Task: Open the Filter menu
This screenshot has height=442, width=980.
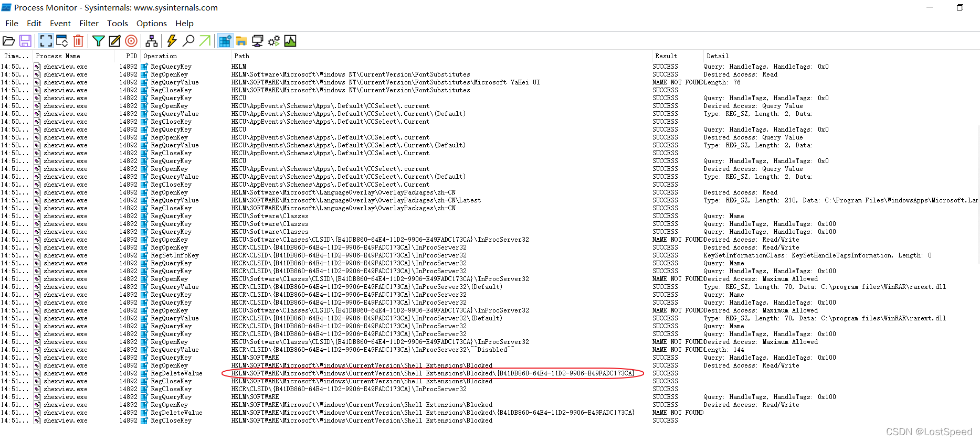Action: point(89,23)
